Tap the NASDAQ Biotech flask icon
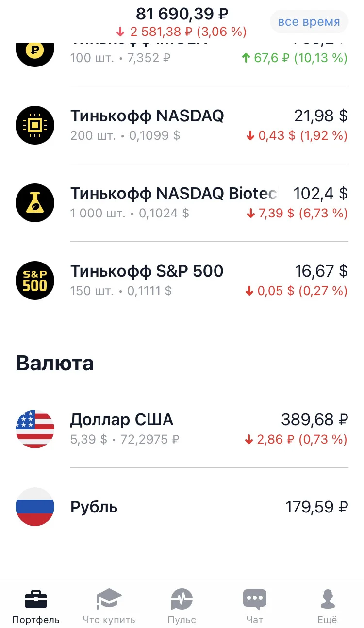This screenshot has width=364, height=628. [35, 203]
